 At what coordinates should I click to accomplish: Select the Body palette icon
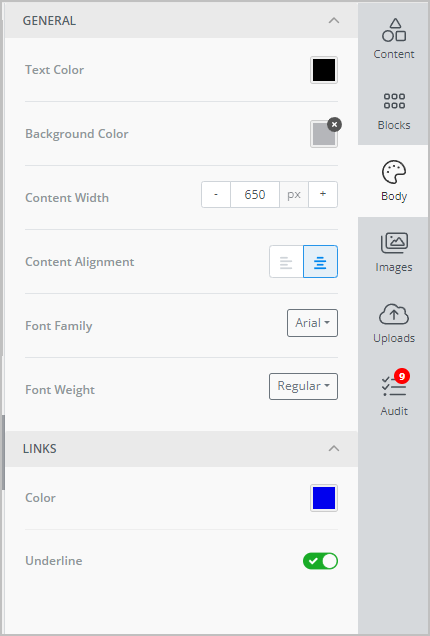393,172
